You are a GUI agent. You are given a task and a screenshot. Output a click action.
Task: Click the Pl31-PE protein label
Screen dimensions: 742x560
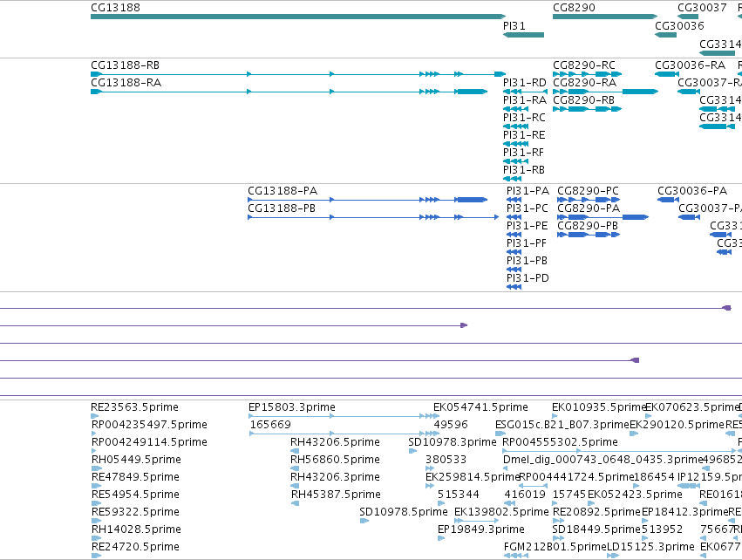[528, 226]
